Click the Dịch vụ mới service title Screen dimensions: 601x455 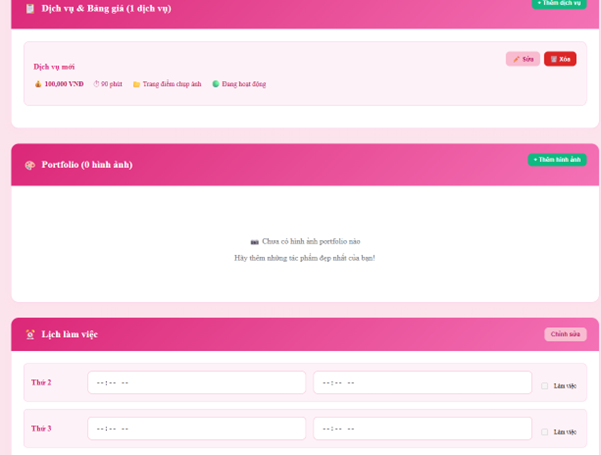click(x=54, y=67)
